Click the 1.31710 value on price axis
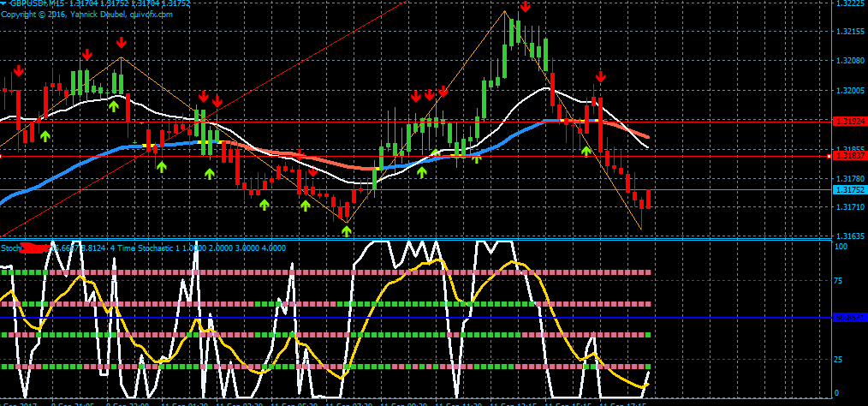The width and height of the screenshot is (868, 406). coord(849,207)
